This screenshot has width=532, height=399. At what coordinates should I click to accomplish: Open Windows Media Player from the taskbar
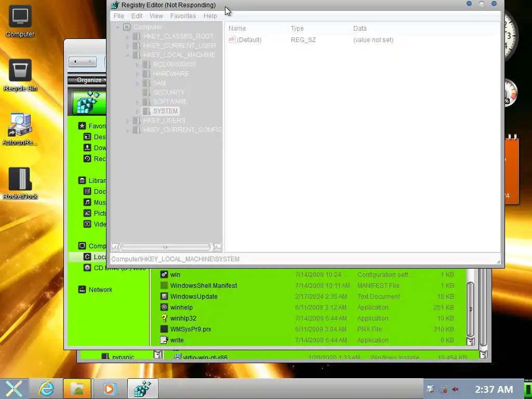109,389
